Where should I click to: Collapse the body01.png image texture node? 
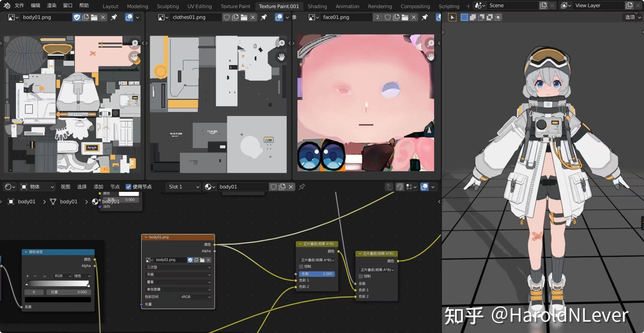pyautogui.click(x=146, y=237)
